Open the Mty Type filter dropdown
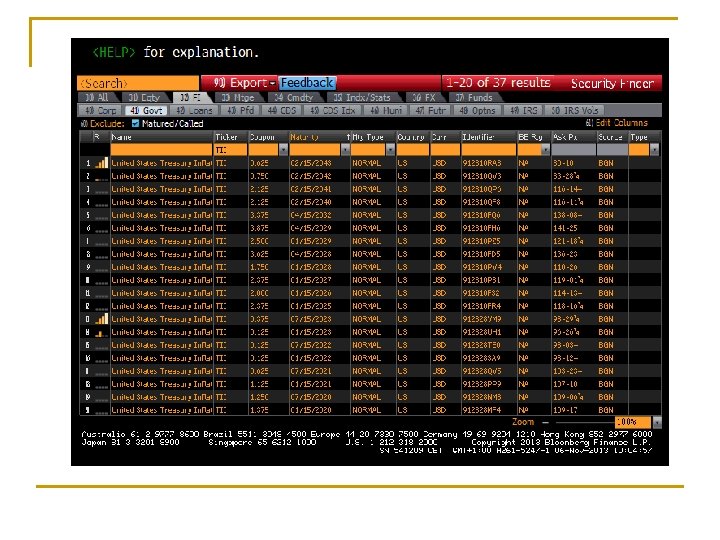The height and width of the screenshot is (540, 720). (x=390, y=150)
